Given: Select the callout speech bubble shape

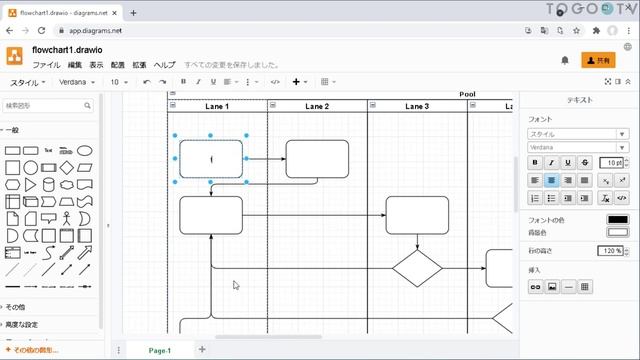Looking at the screenshot, I should click(49, 218).
